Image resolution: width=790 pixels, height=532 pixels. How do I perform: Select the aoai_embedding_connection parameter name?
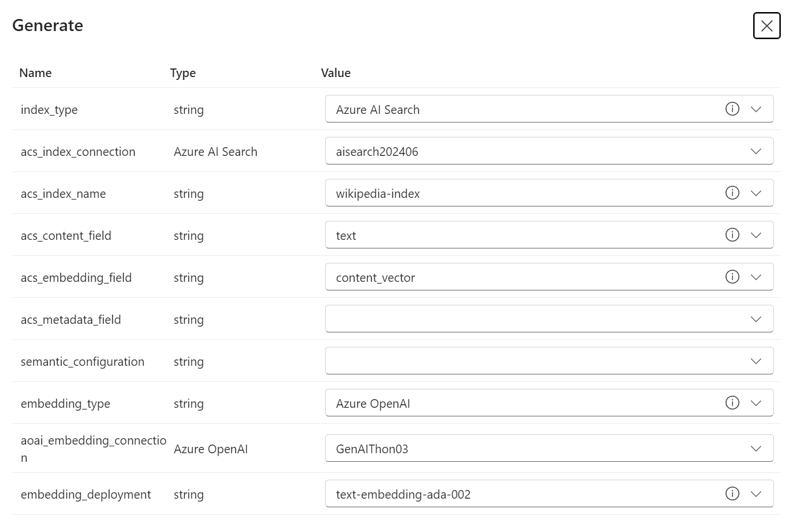click(93, 449)
